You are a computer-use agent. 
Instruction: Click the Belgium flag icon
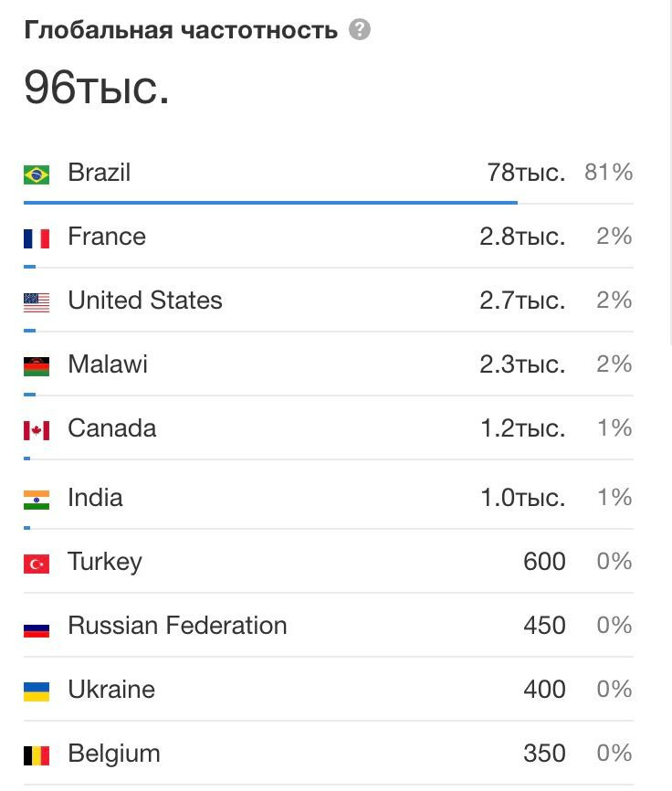pos(37,755)
